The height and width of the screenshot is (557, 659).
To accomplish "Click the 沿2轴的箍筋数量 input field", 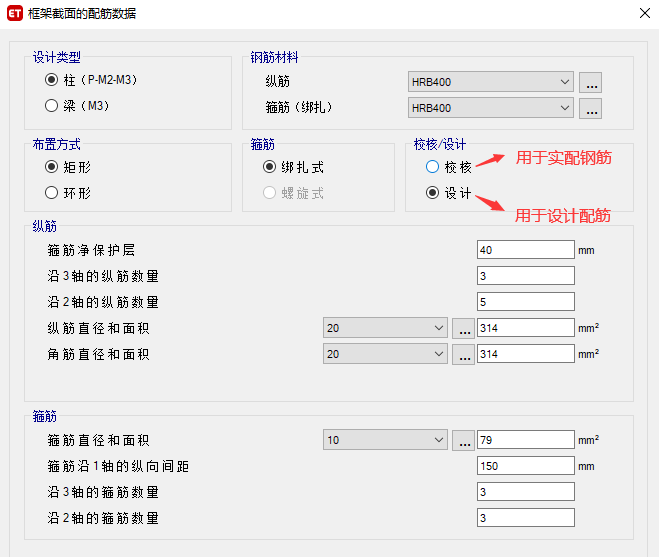I will click(x=526, y=518).
